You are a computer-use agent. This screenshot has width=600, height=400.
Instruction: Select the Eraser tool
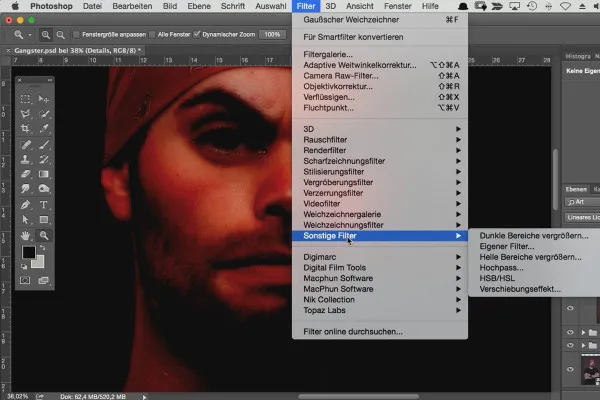point(25,174)
